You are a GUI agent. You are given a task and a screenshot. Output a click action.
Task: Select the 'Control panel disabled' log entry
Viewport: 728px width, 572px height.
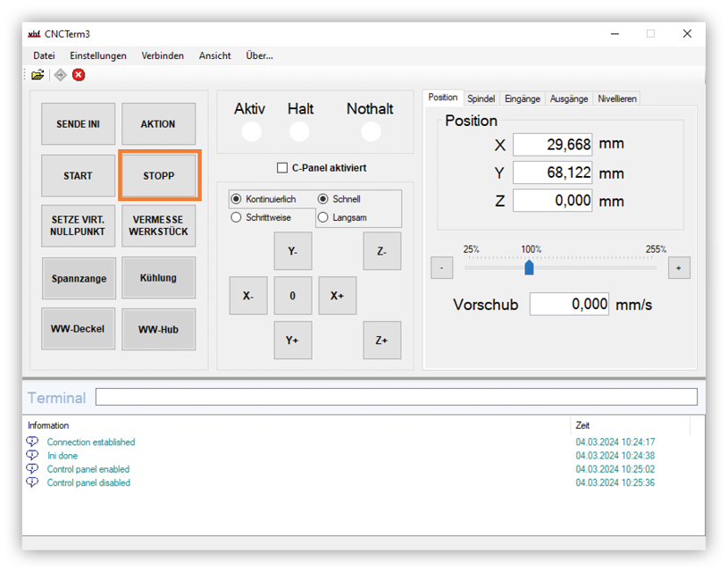click(88, 483)
